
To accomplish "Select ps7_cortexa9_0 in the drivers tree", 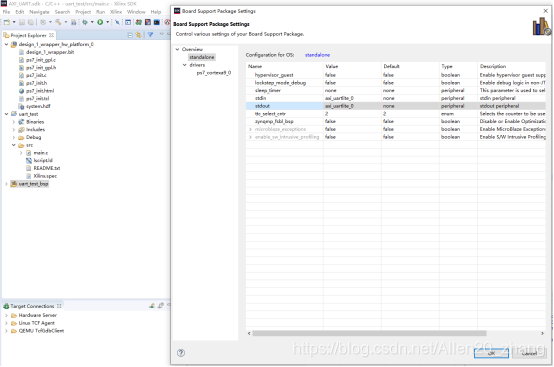I will coord(214,73).
